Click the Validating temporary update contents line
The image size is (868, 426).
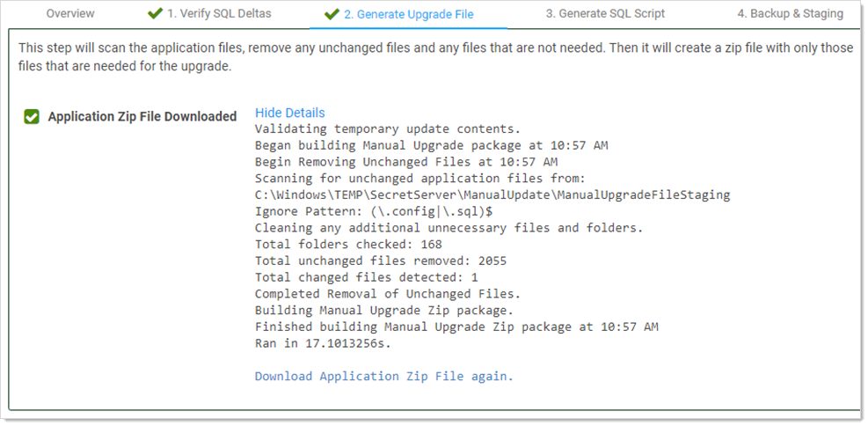click(387, 129)
